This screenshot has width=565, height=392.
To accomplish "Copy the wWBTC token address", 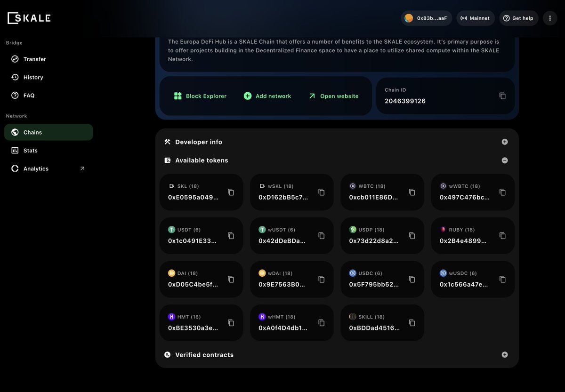I will point(502,192).
